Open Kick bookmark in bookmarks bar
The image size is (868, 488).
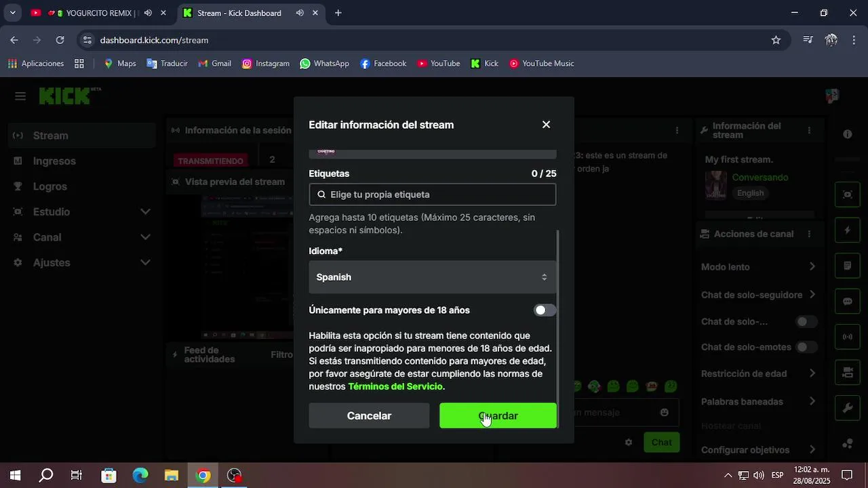pos(485,64)
